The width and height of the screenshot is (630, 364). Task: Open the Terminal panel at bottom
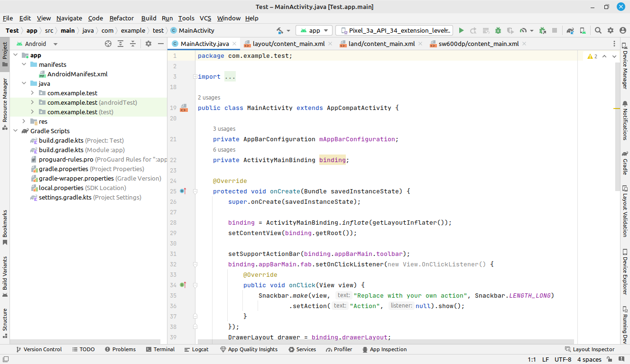coord(160,349)
